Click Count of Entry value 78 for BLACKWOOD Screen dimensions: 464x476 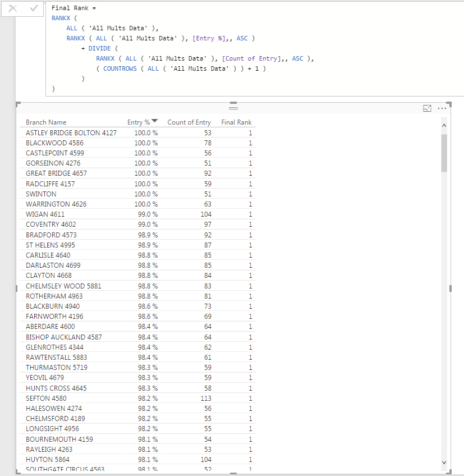click(x=208, y=143)
